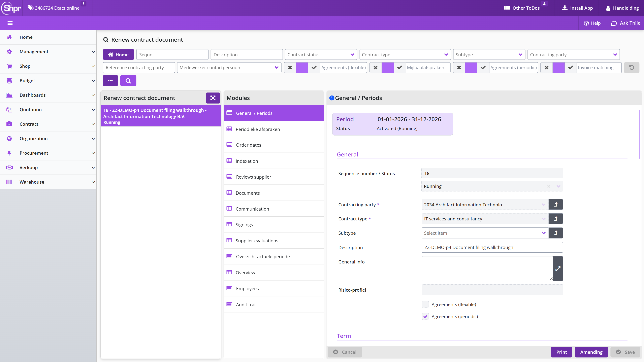Toggle the Agreements (flexible) checkbox in form
The image size is (644, 362).
tap(425, 304)
